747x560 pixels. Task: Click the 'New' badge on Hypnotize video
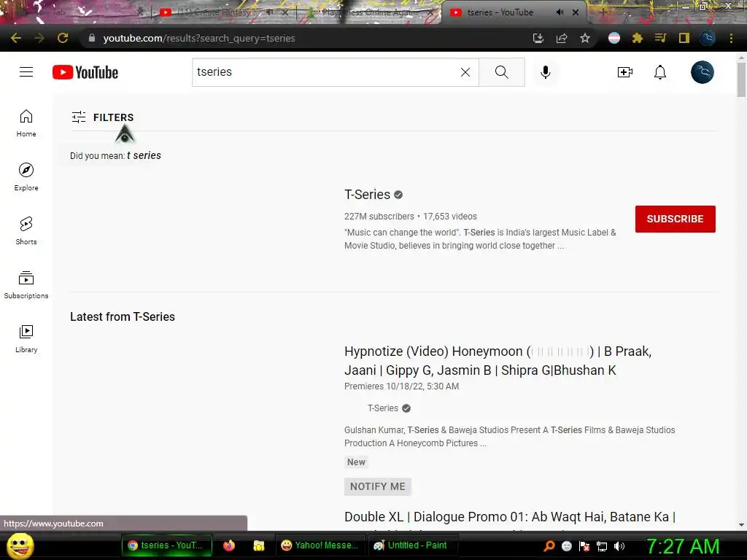pos(356,462)
